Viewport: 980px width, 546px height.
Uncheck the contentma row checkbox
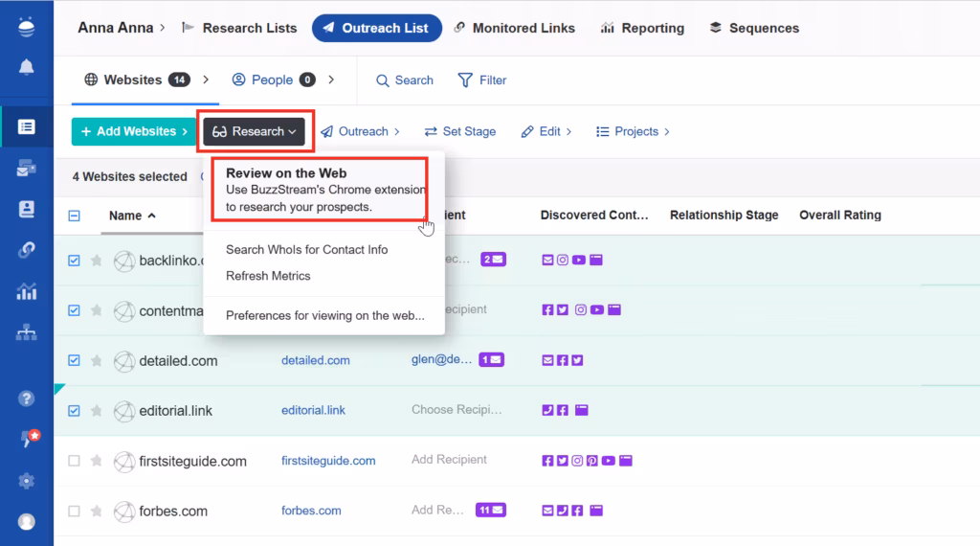(x=74, y=310)
